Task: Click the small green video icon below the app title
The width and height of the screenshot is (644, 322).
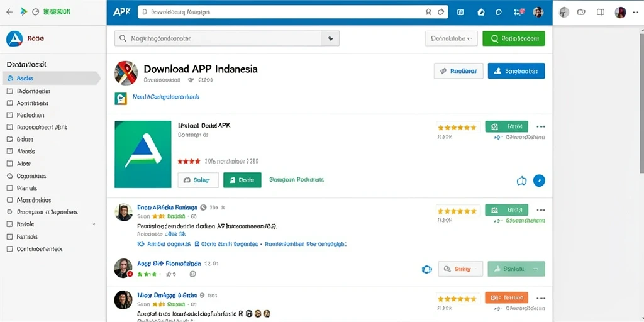Action: (121, 99)
